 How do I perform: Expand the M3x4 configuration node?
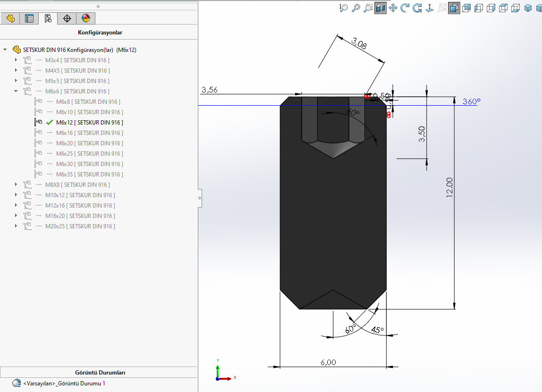point(16,60)
